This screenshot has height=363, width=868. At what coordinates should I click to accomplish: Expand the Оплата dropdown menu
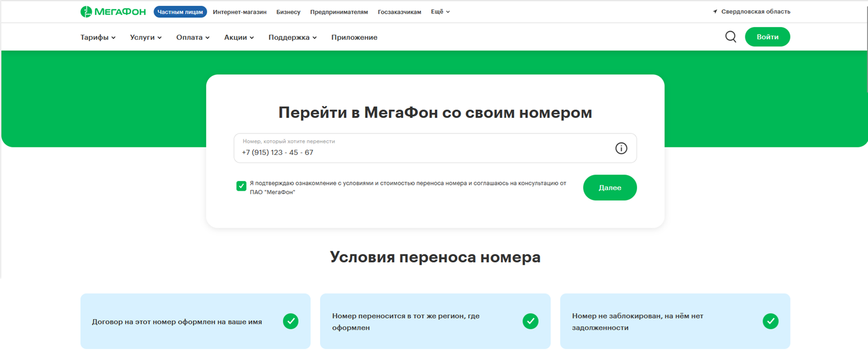click(193, 38)
